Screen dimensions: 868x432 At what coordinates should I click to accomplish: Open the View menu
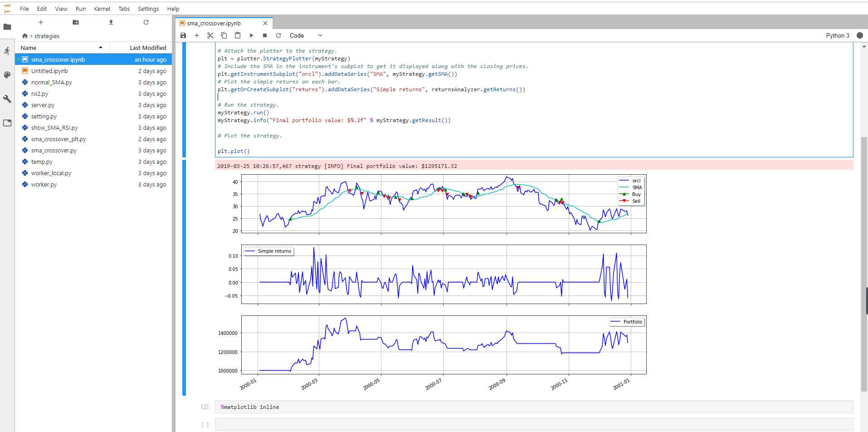(61, 9)
